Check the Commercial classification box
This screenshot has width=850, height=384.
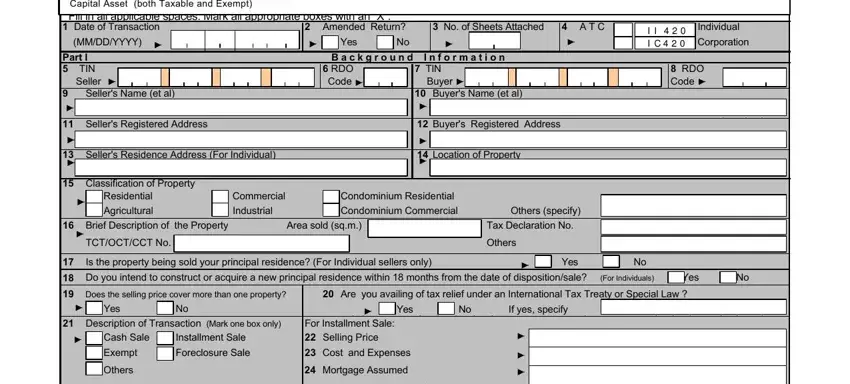coord(220,196)
